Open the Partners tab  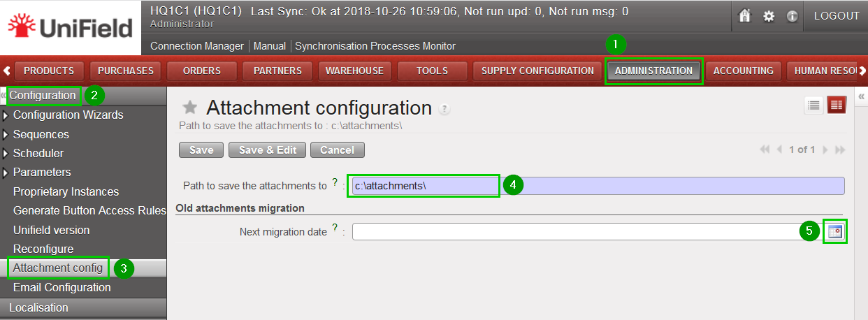coord(277,71)
